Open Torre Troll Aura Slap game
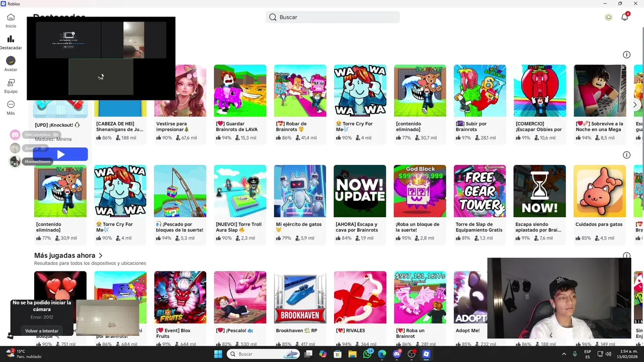644x362 pixels. click(240, 204)
